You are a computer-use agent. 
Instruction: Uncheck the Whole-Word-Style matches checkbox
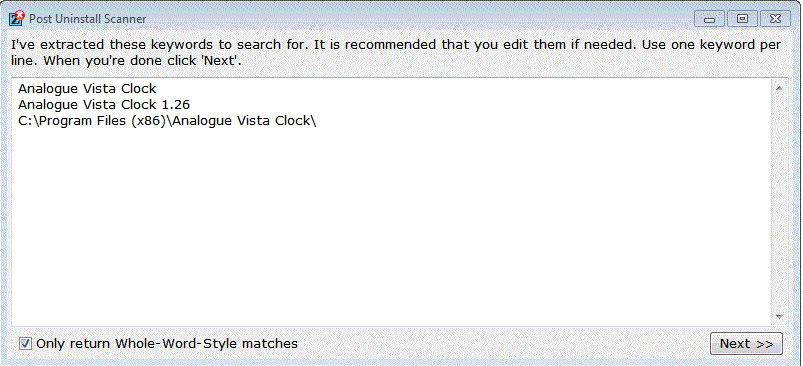pyautogui.click(x=26, y=343)
